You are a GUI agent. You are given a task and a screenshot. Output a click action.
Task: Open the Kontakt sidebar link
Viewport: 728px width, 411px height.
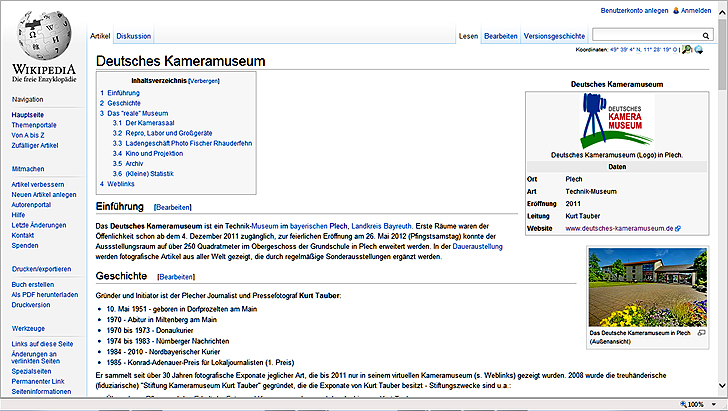click(x=23, y=235)
